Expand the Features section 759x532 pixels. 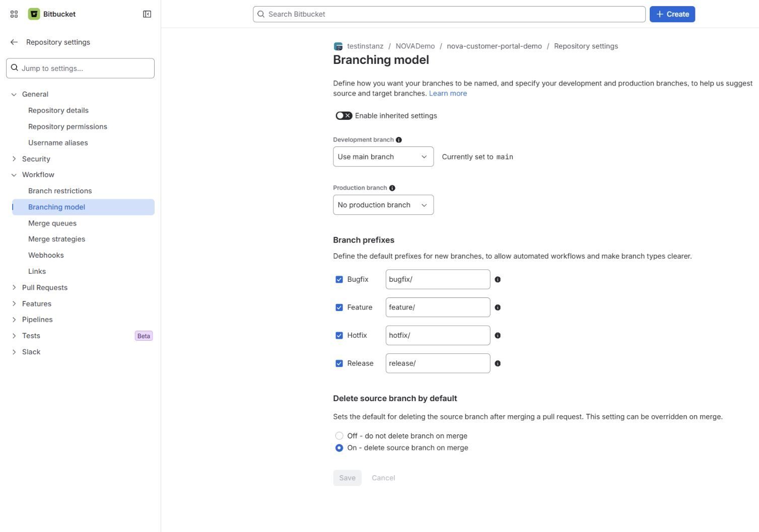[14, 303]
